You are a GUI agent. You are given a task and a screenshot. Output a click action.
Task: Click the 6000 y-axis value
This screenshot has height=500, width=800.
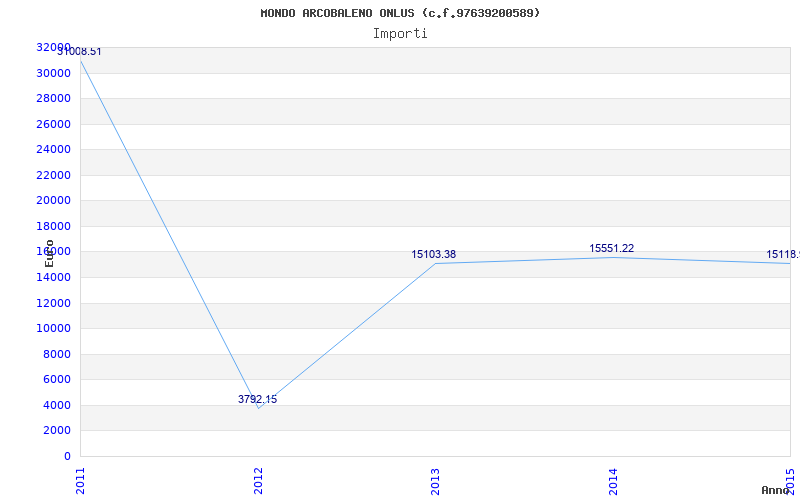(57, 380)
